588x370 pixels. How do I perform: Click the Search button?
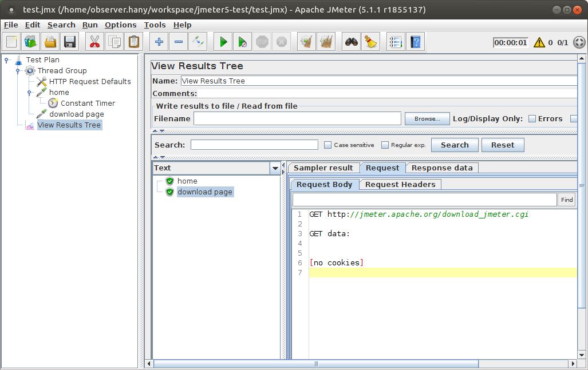click(455, 145)
